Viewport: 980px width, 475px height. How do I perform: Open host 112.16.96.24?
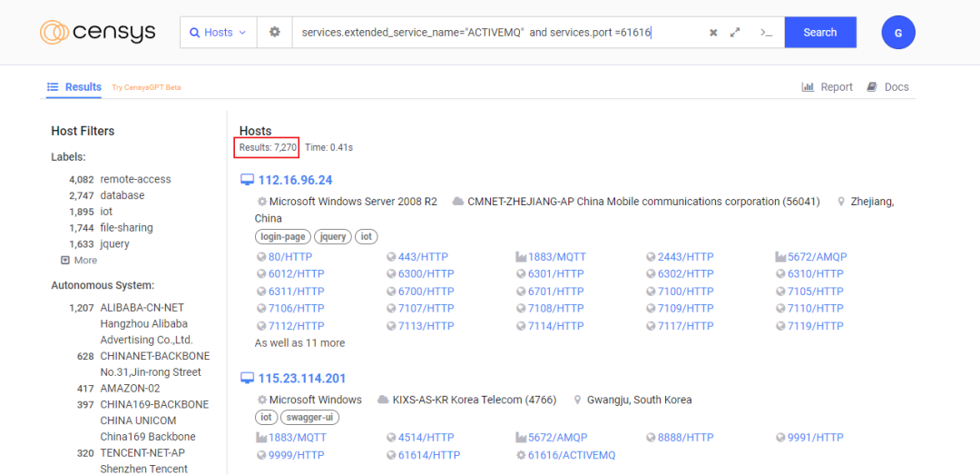[x=295, y=180]
